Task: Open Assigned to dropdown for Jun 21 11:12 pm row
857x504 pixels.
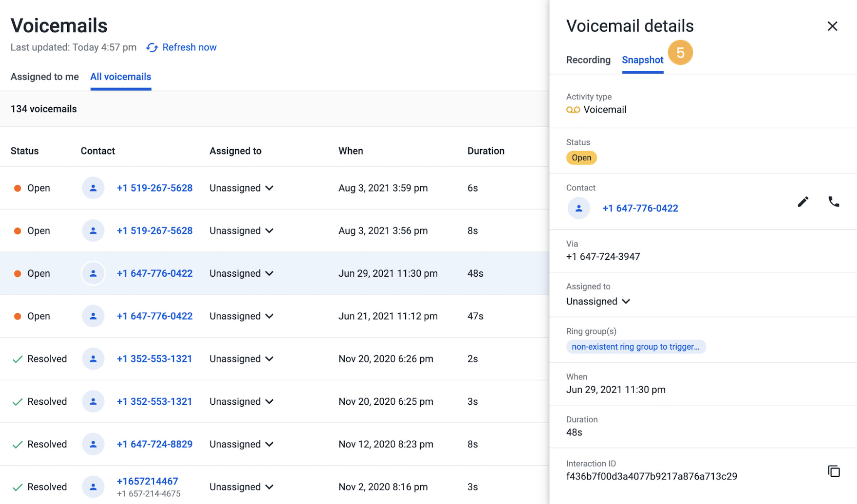Action: pos(242,316)
